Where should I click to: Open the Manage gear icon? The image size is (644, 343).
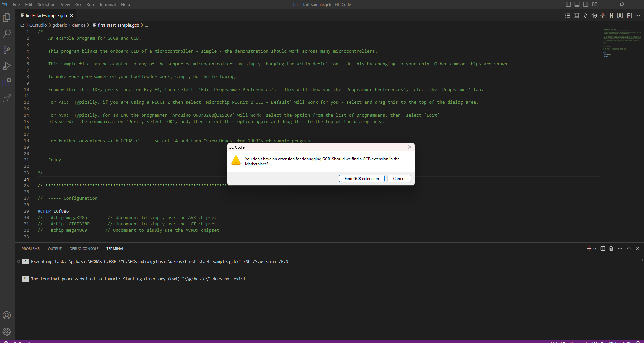click(x=7, y=332)
